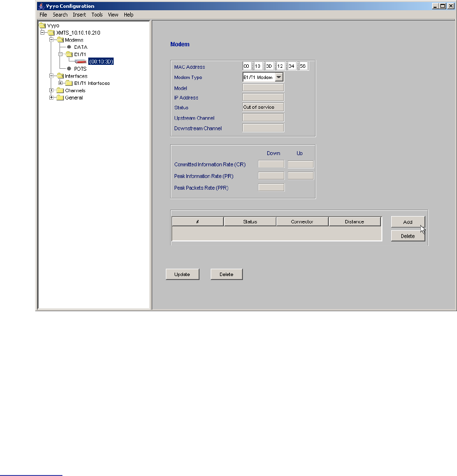
Task: Click the Modems folder icon
Action: (60, 40)
